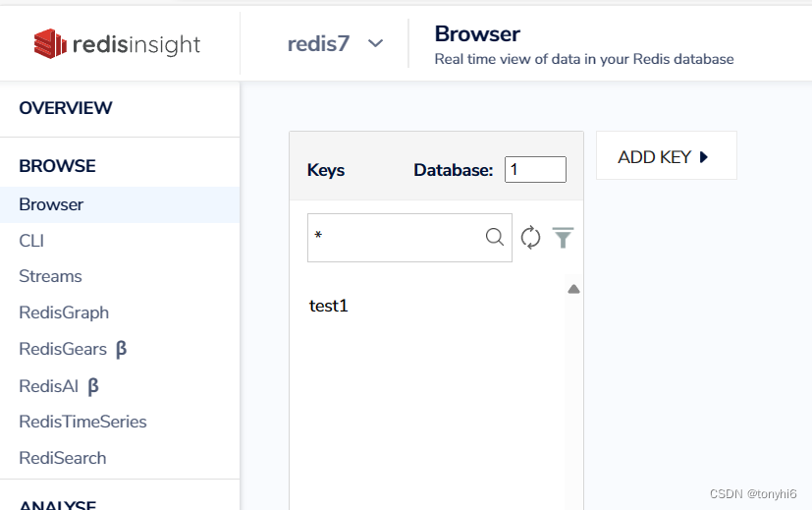Open the Overview page
The width and height of the screenshot is (812, 510).
66,108
